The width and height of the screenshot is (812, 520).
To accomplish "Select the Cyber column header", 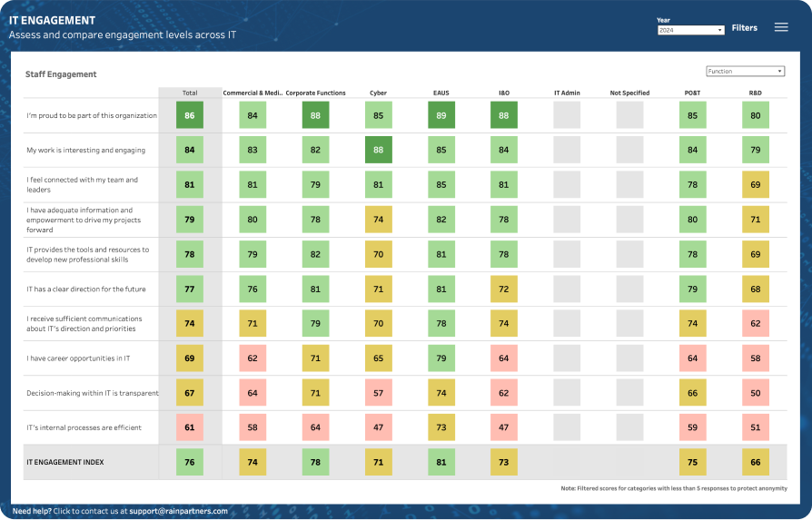I will (x=378, y=93).
